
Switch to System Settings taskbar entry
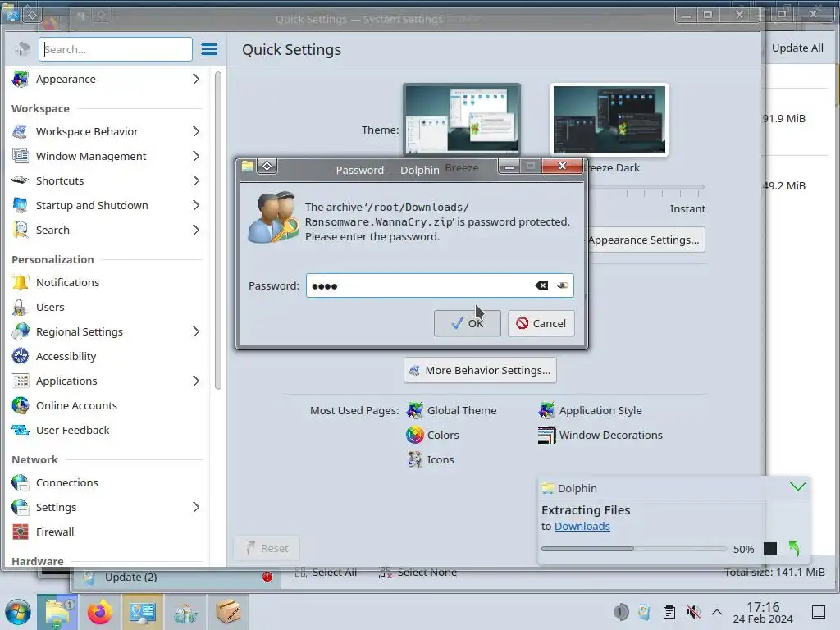pyautogui.click(x=142, y=612)
